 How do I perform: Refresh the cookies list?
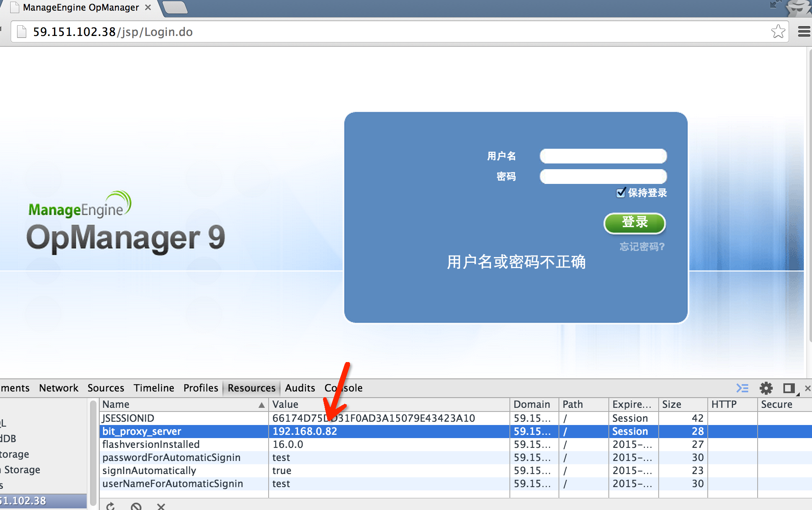(110, 506)
